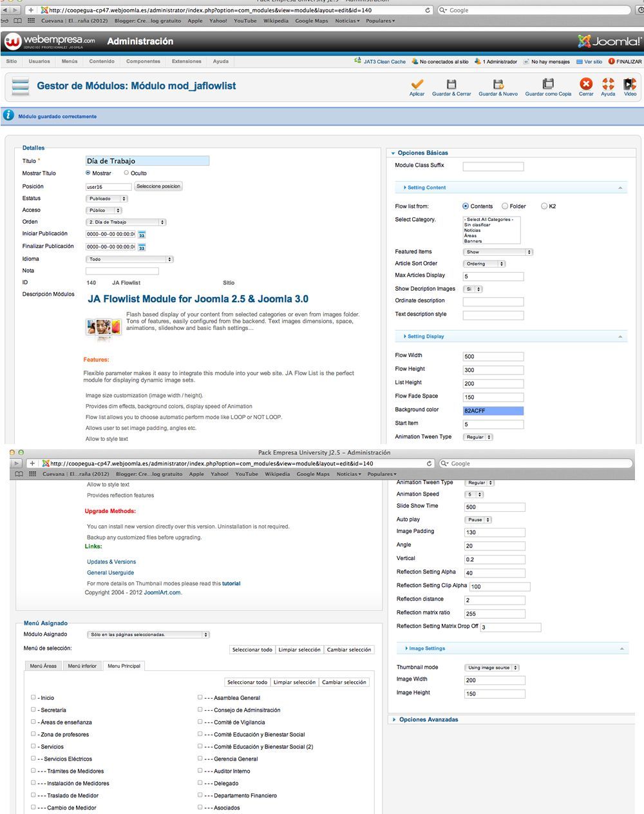Click the blue info message icon
This screenshot has width=644, height=814.
[8, 115]
